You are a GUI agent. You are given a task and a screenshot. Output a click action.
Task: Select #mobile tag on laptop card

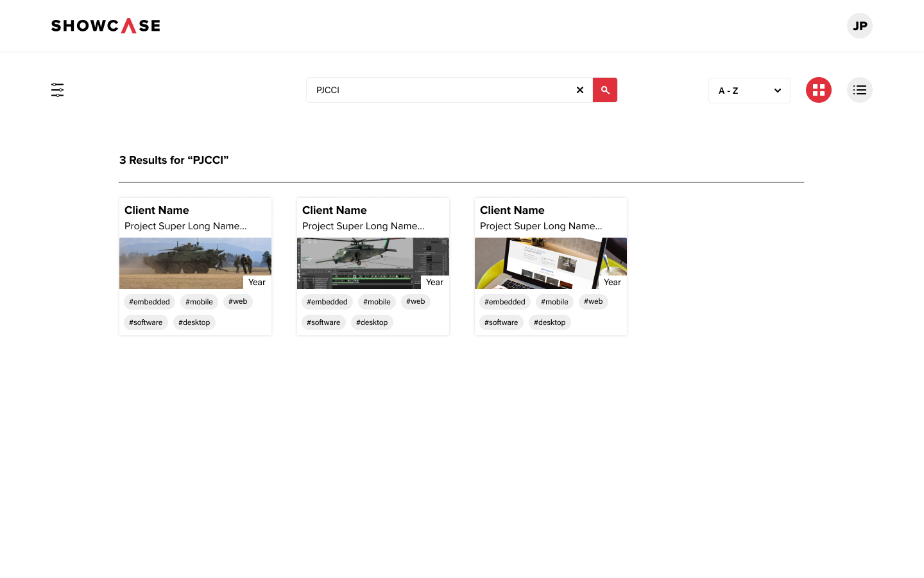[554, 302]
